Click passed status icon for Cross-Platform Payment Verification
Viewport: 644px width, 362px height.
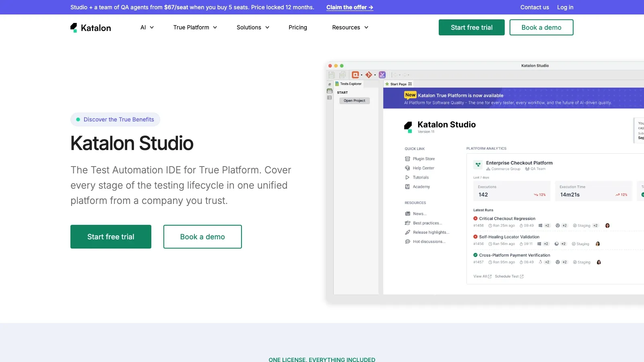475,255
